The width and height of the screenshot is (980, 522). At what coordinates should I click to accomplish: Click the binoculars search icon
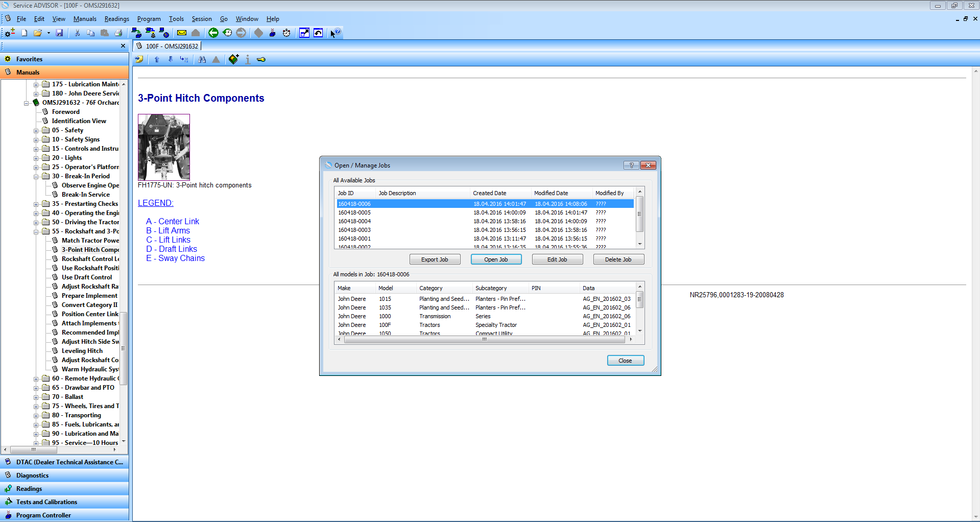(202, 59)
